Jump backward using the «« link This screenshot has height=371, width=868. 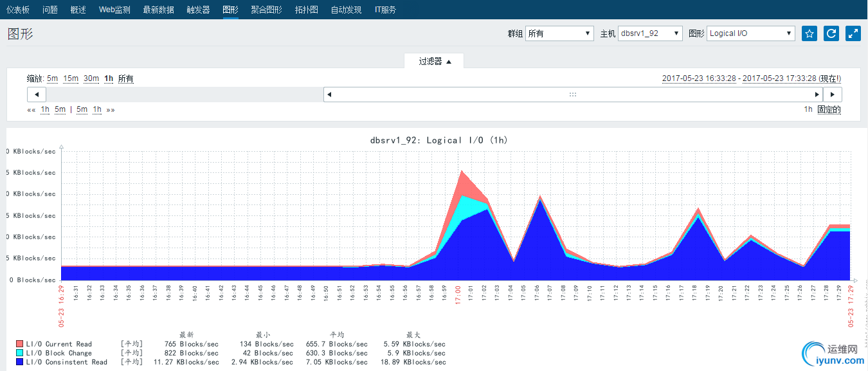coord(32,110)
